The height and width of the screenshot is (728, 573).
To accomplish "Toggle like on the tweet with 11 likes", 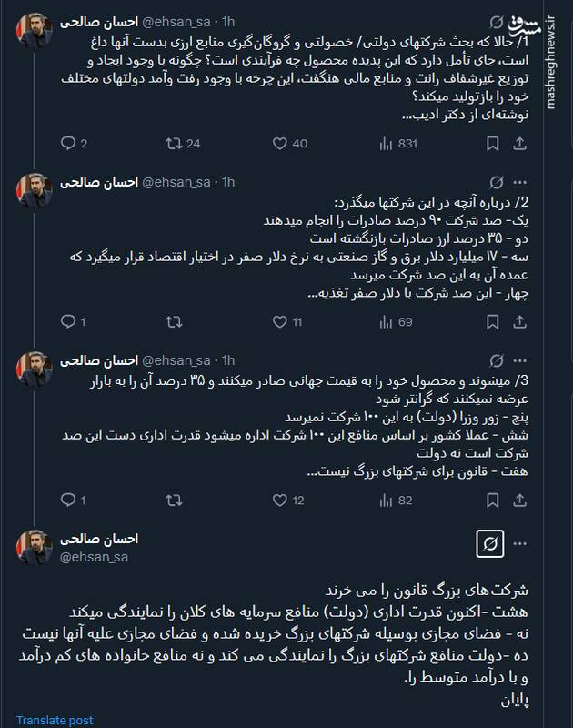I will (x=280, y=321).
